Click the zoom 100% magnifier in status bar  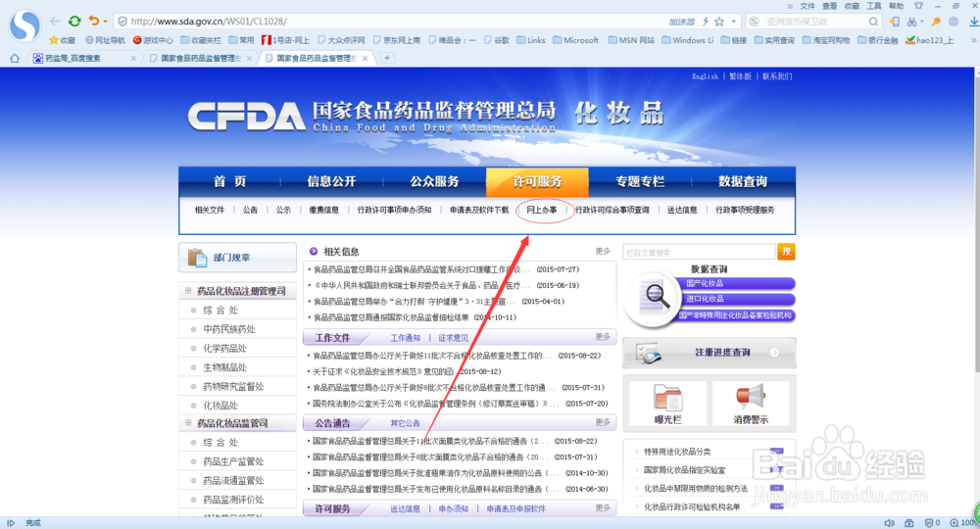pyautogui.click(x=955, y=523)
